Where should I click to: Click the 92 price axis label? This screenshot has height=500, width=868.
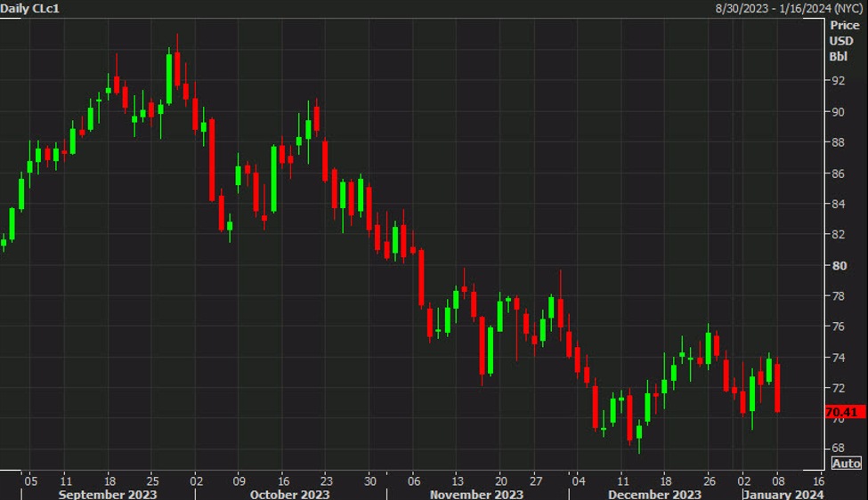[x=838, y=81]
